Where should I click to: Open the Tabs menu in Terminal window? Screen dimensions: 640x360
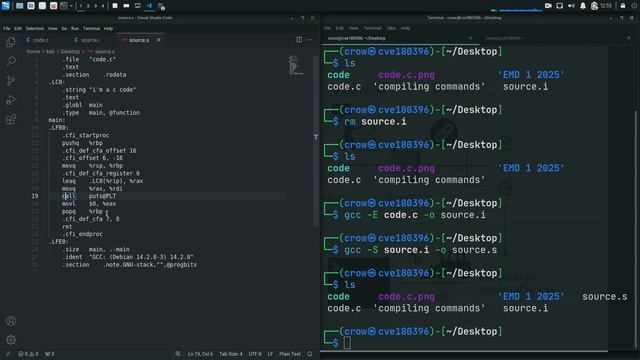point(391,28)
